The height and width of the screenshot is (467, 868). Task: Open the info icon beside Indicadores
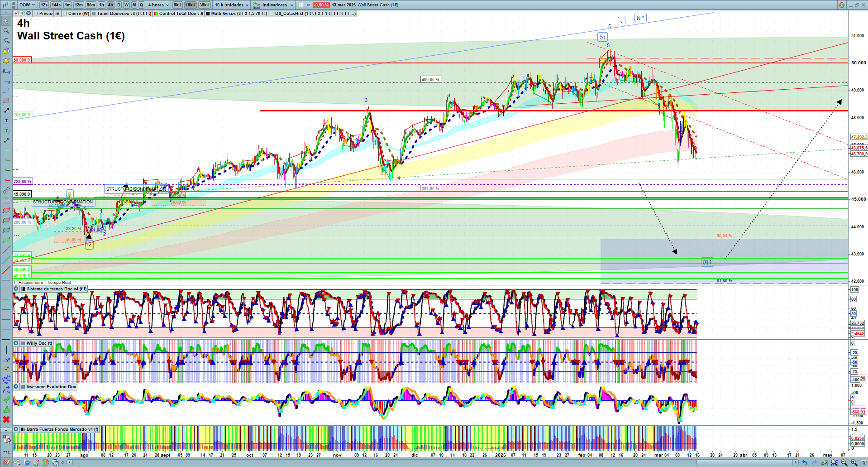point(301,5)
